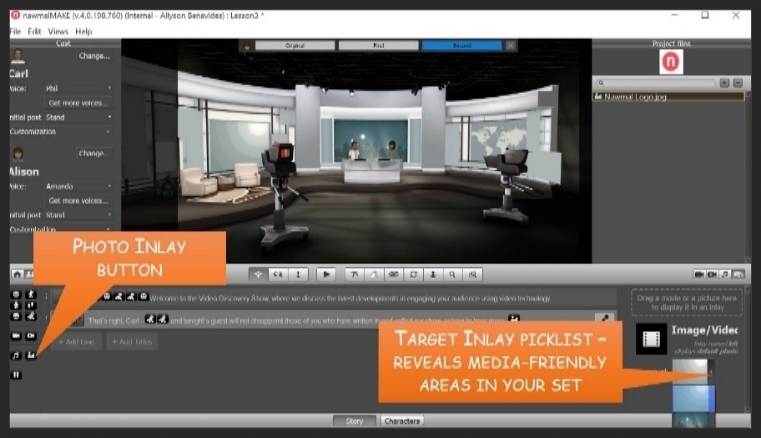Click the Photo Inlay icon in left palette

pos(31,355)
